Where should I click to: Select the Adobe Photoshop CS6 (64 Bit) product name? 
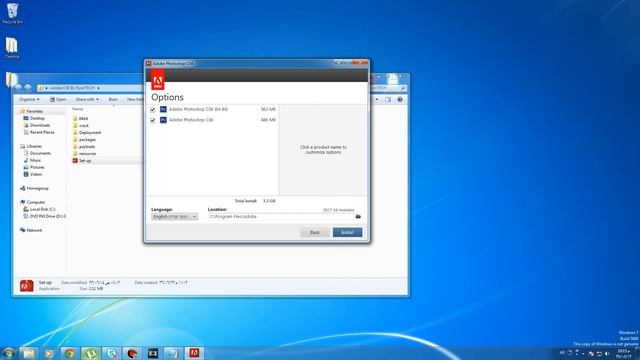pos(198,109)
